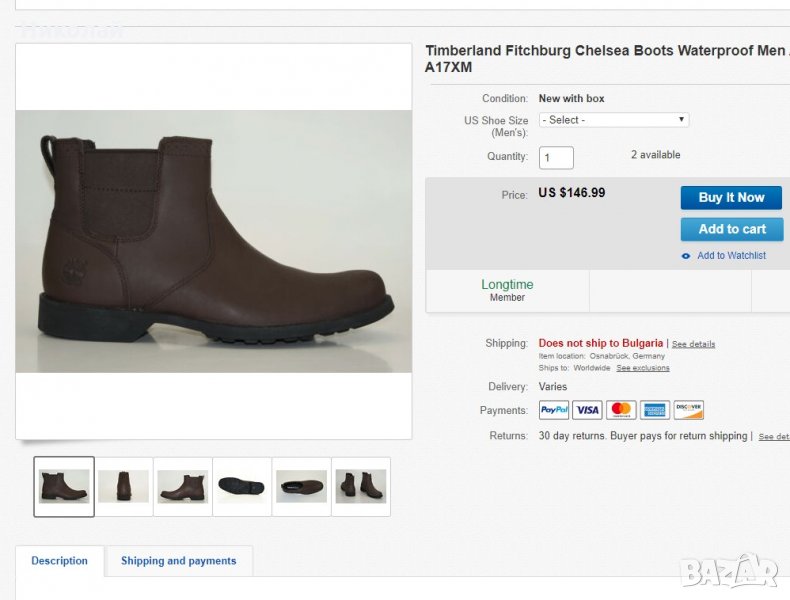Image resolution: width=790 pixels, height=600 pixels.
Task: Click the PayPal payment icon
Action: click(x=554, y=410)
